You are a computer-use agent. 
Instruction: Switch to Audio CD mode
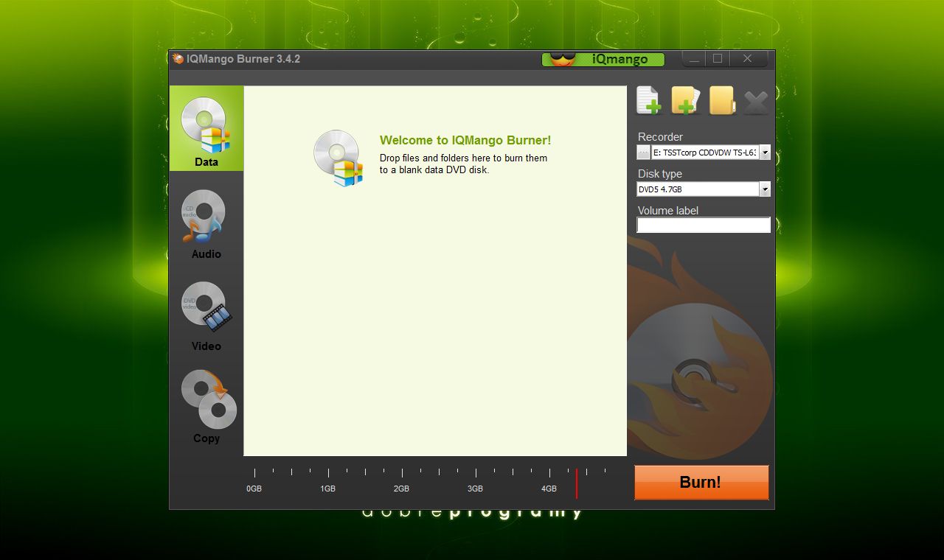[206, 225]
